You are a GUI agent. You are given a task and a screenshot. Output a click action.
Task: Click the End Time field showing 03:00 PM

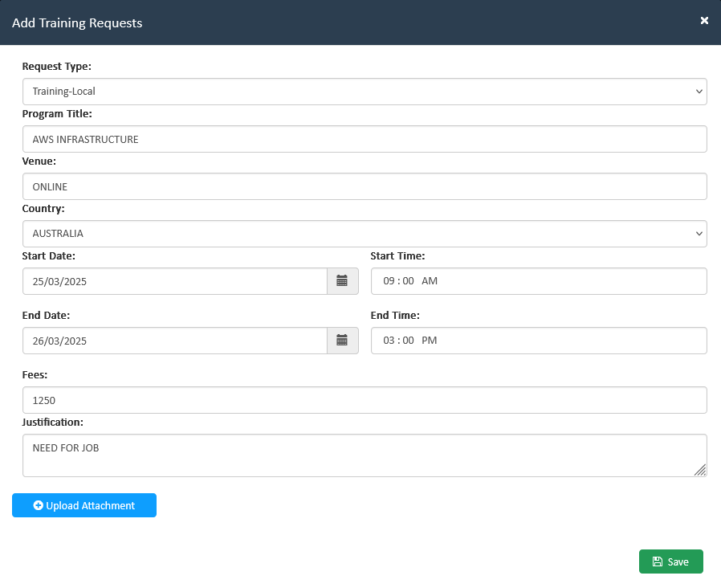[538, 341]
